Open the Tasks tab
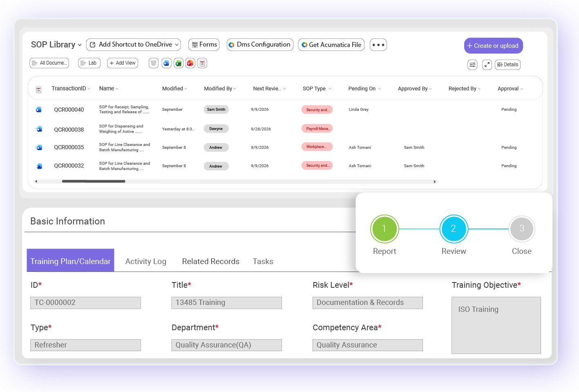Viewport: 579px width, 392px height. [x=263, y=262]
